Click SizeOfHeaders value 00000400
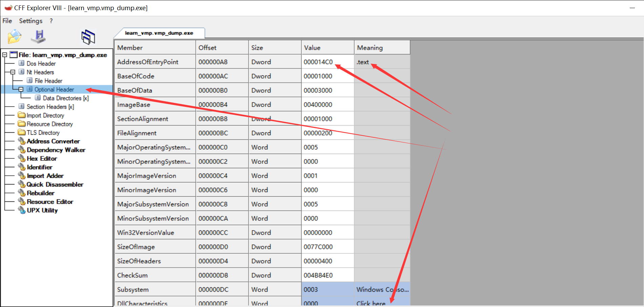 click(x=328, y=261)
